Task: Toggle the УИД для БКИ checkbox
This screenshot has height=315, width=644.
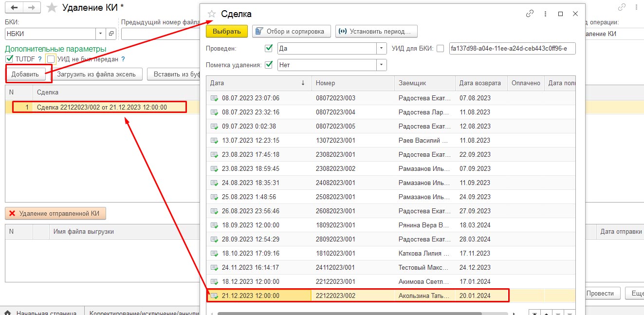Action: pos(441,48)
